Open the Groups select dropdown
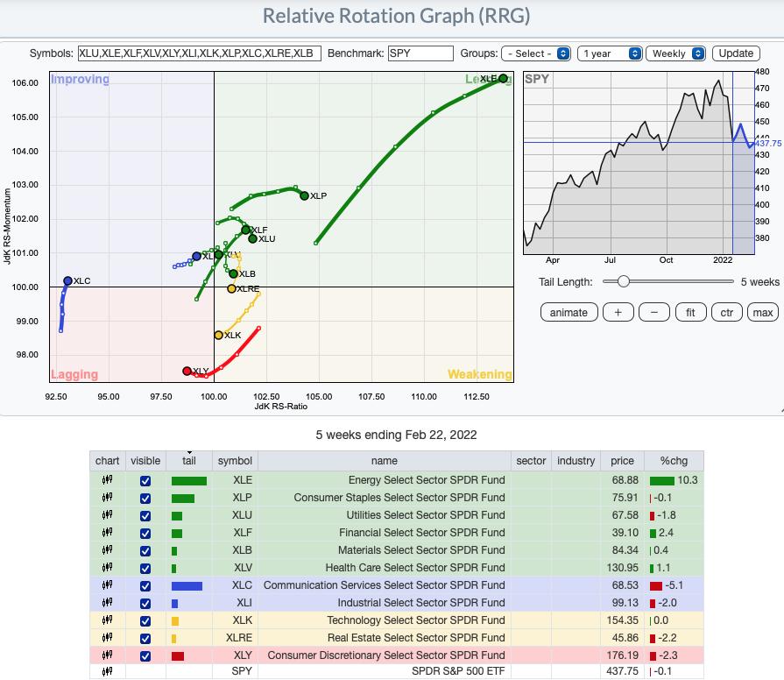Screen dimensions: 784x680 coord(536,53)
